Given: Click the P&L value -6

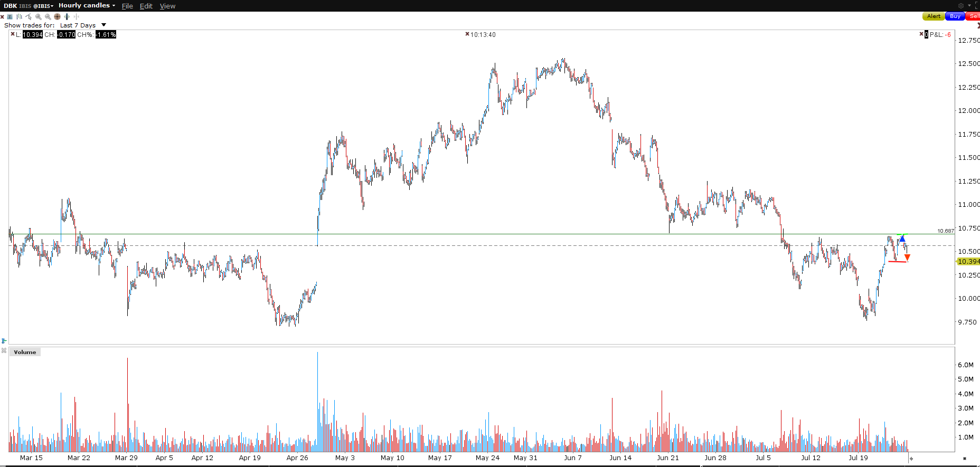Looking at the screenshot, I should pos(948,34).
